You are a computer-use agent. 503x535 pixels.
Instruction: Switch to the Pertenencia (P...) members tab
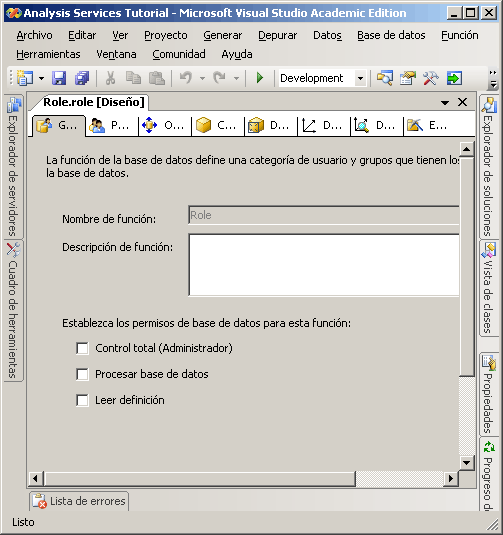(x=111, y=126)
